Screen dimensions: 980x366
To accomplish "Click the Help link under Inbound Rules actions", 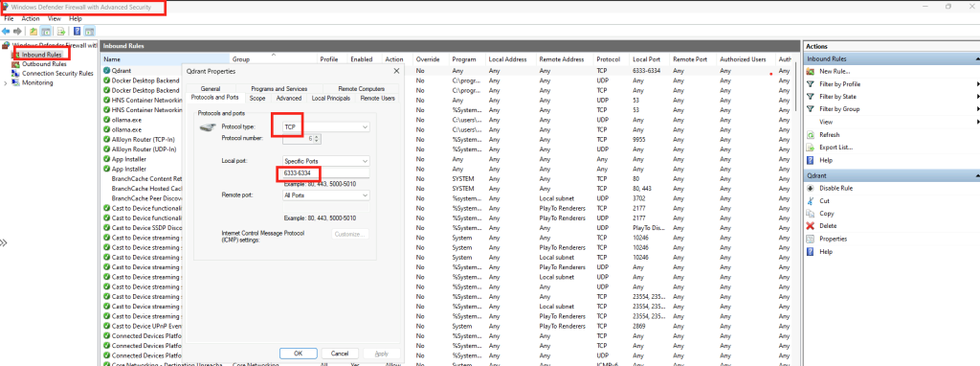I will point(826,160).
